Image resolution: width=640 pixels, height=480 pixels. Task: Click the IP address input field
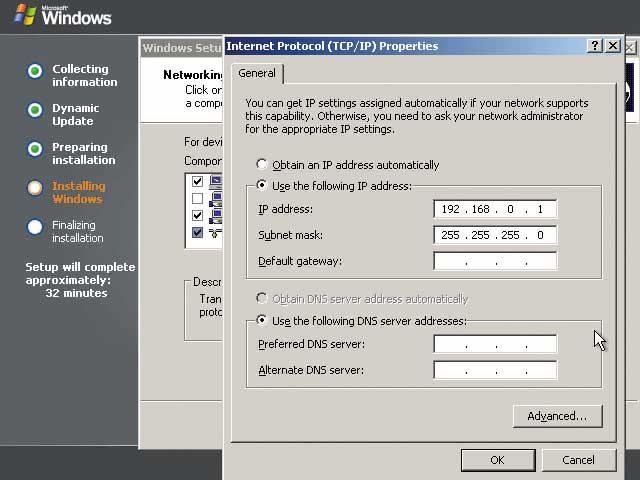495,209
